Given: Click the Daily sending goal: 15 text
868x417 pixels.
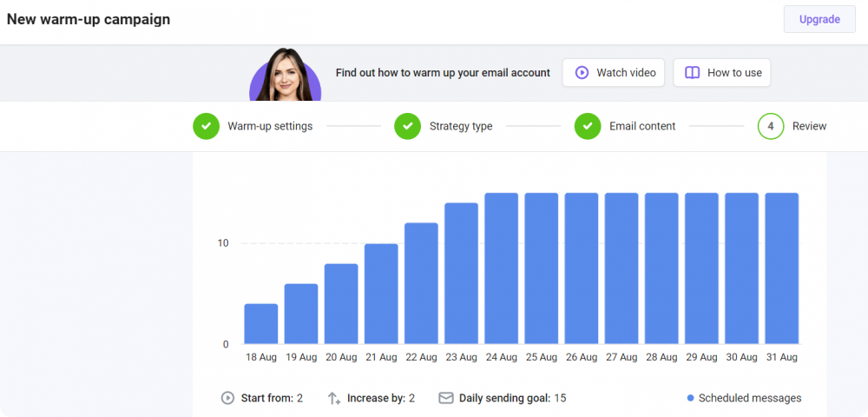Looking at the screenshot, I should pos(513,398).
